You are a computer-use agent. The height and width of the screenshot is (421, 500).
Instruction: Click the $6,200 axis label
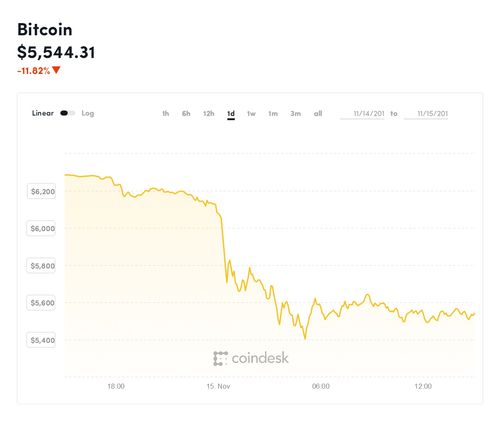[x=41, y=191]
